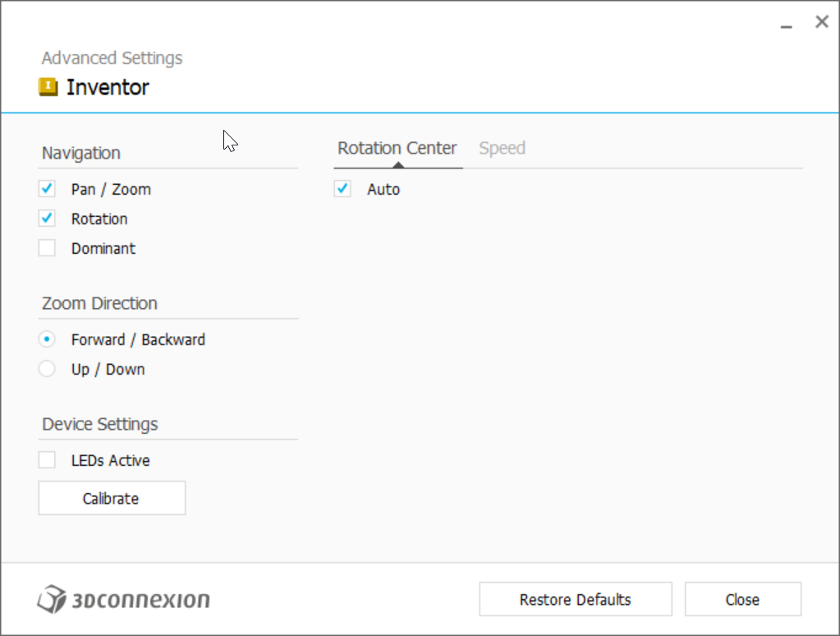Click the Zoom Direction section heading
Image resolution: width=840 pixels, height=636 pixels.
click(x=99, y=303)
